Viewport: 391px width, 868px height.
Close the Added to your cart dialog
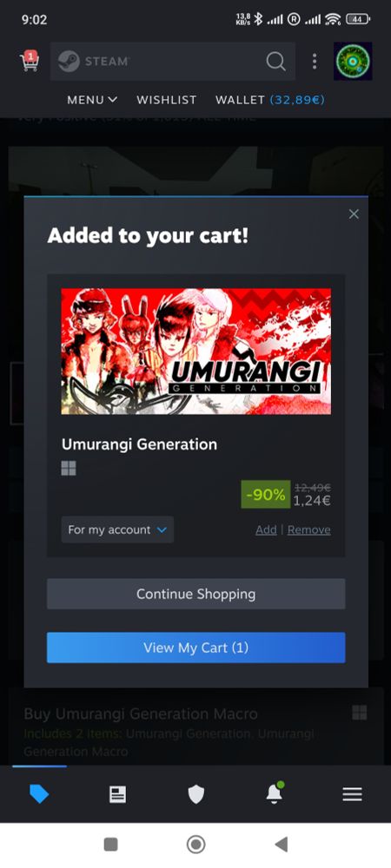(x=354, y=214)
